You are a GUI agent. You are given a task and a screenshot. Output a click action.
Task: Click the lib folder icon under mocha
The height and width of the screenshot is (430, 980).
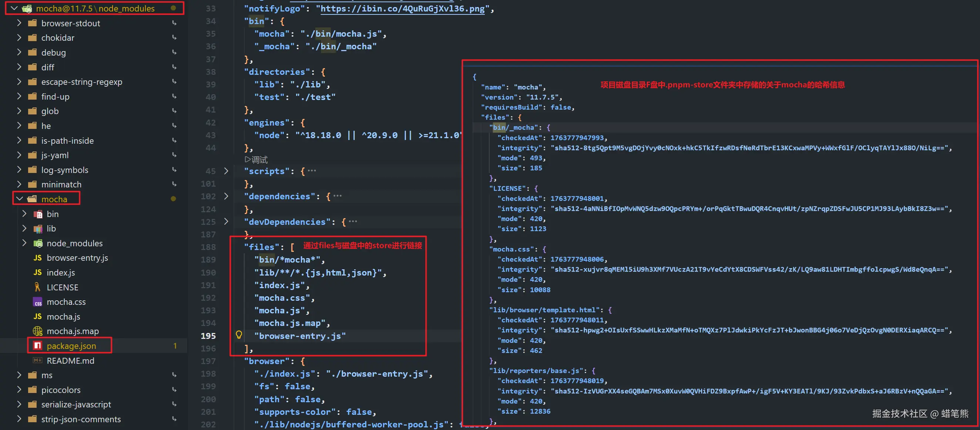[x=38, y=229]
